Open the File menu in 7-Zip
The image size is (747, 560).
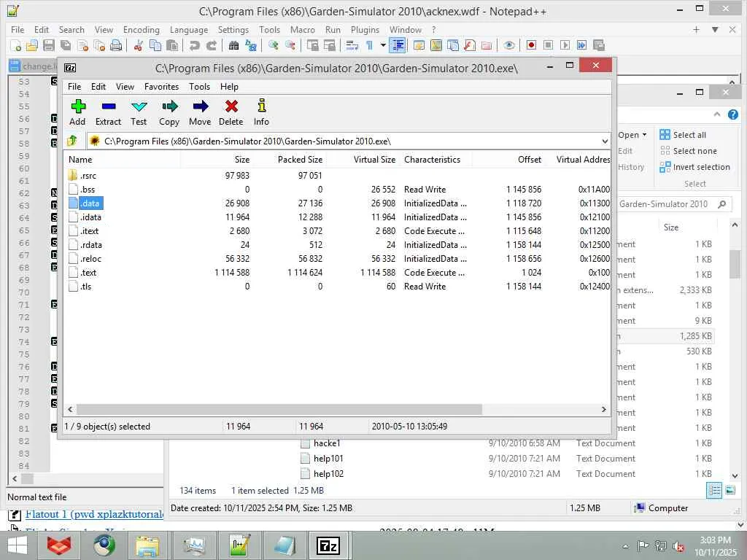point(74,87)
